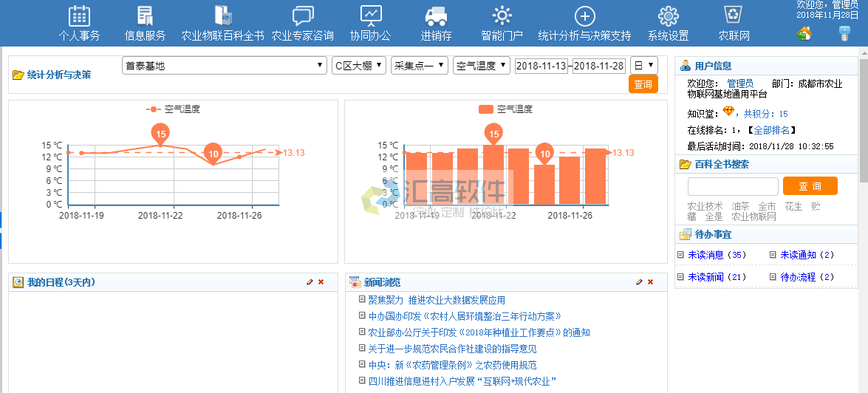The height and width of the screenshot is (393, 868).
Task: Toggle the 空气温度 legend on the line chart
Action: 173,109
